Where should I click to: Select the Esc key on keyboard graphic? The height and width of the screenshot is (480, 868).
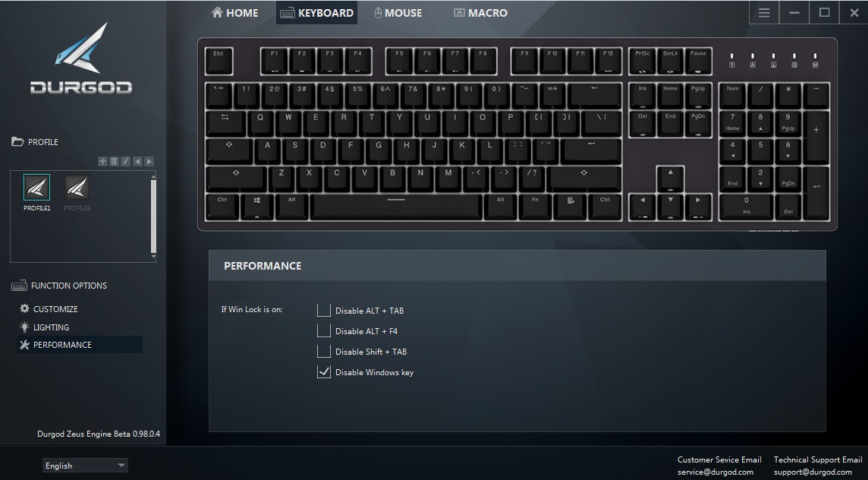click(x=219, y=61)
